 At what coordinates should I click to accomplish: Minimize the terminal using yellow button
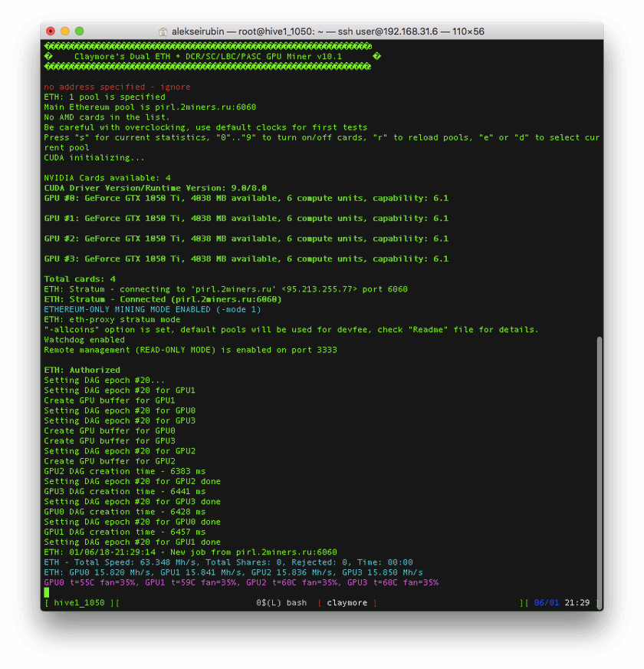65,31
